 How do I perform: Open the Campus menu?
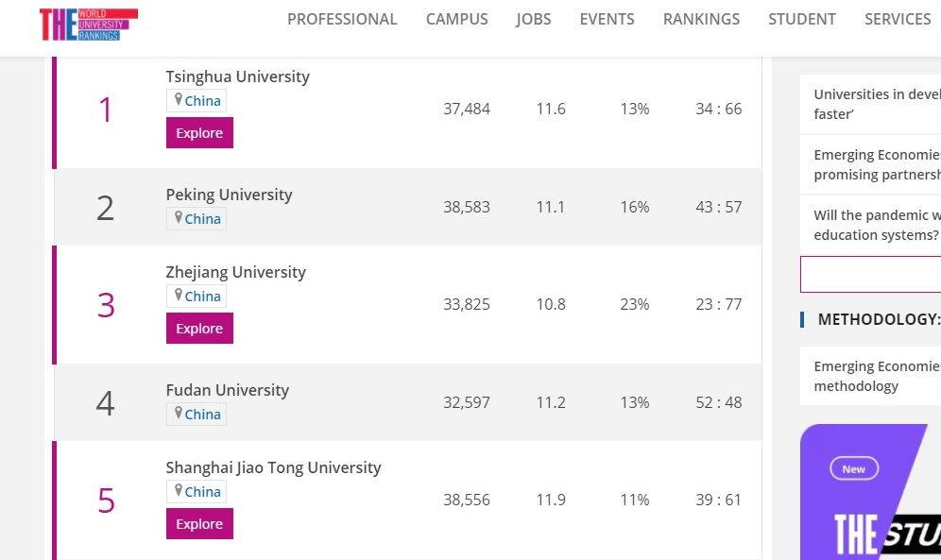click(x=457, y=19)
